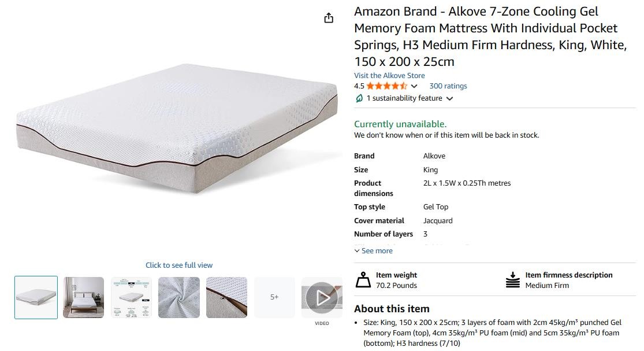Screen dimensions: 644x351
Task: Click the 4.5 rating number
Action: tap(359, 86)
